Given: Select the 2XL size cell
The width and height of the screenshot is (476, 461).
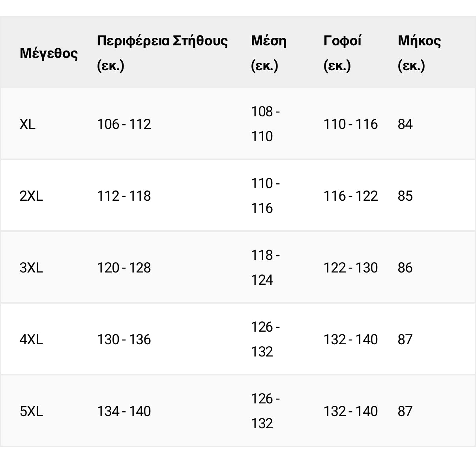Looking at the screenshot, I should click(31, 196).
